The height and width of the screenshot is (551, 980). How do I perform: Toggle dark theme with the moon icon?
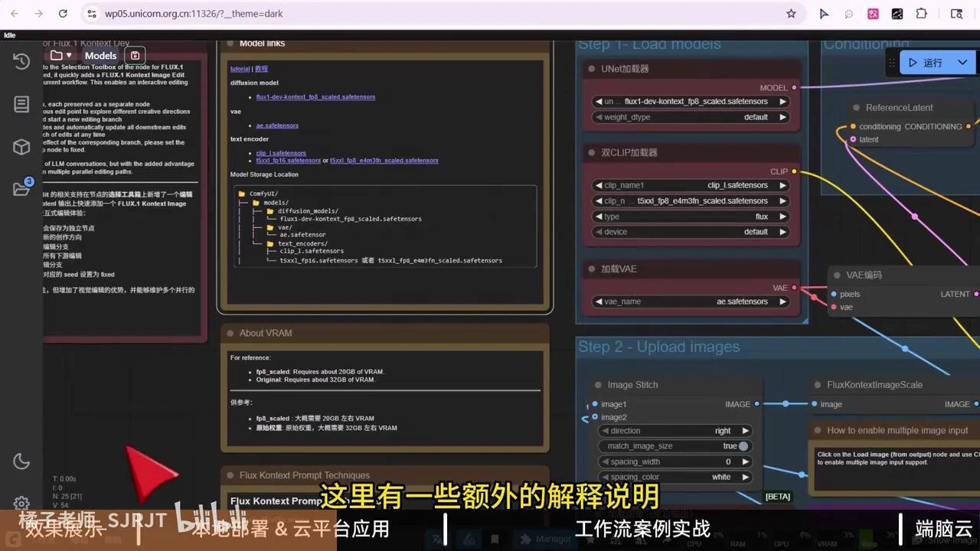coord(21,461)
